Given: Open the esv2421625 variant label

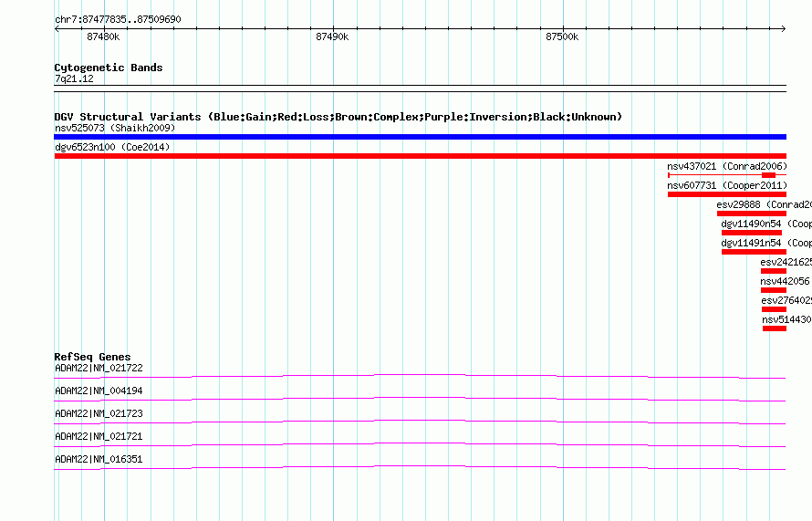Looking at the screenshot, I should [x=786, y=262].
